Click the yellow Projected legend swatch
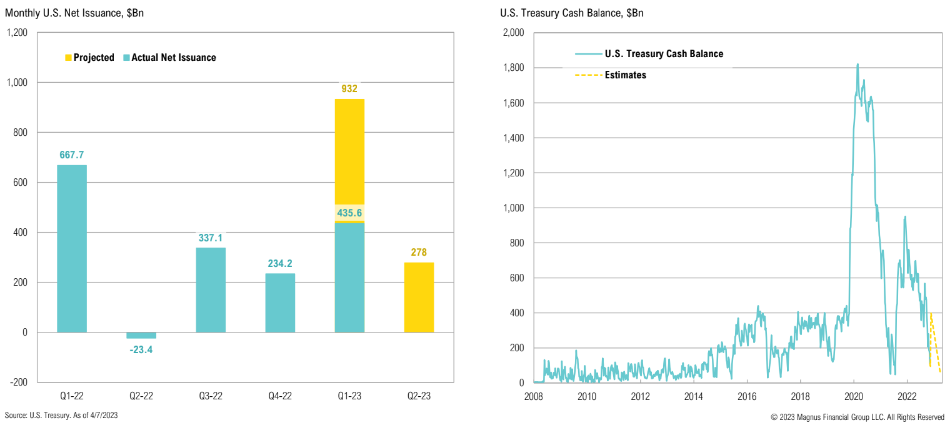The image size is (952, 426). [x=68, y=58]
